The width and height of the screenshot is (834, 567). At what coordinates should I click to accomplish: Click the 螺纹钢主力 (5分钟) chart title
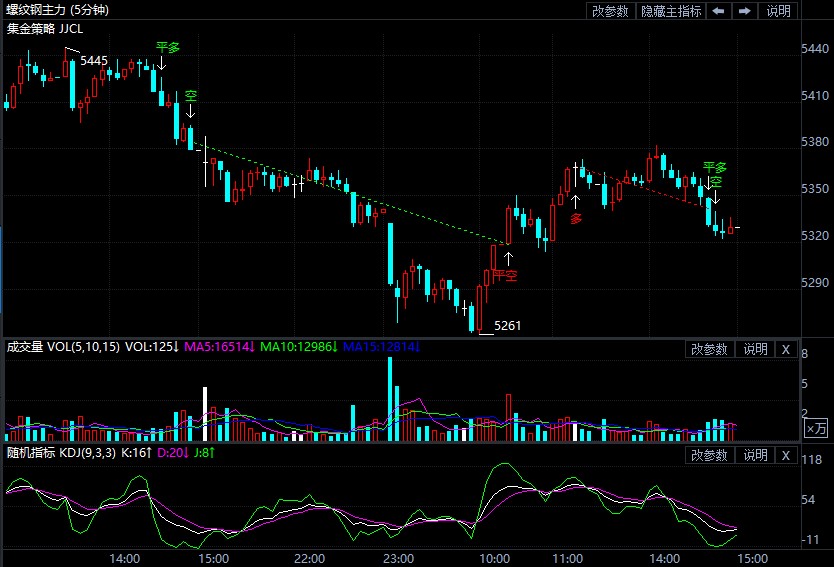click(x=56, y=10)
